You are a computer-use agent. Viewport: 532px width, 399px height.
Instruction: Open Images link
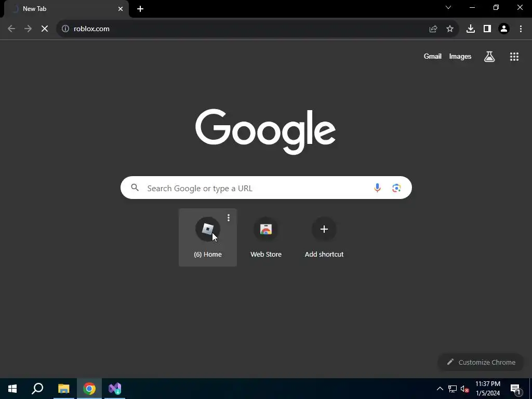pos(460,56)
